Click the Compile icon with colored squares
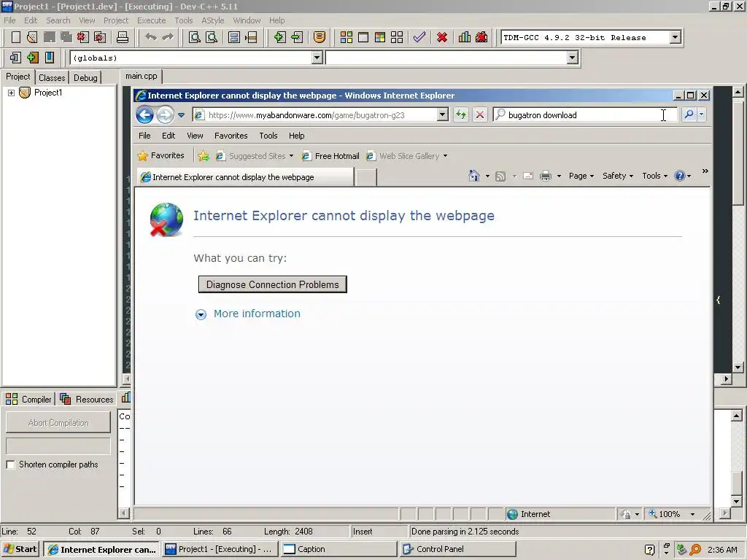The width and height of the screenshot is (747, 560). pos(347,37)
